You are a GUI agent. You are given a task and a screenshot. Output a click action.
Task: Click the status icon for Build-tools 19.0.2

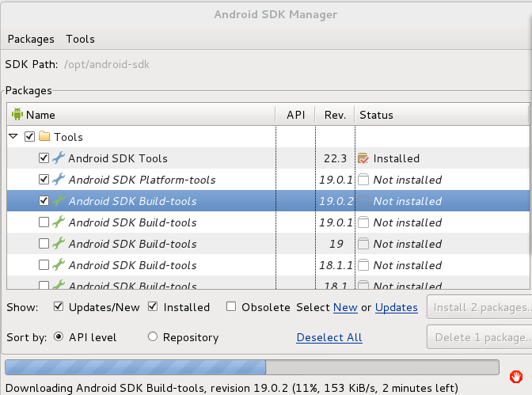tap(363, 201)
